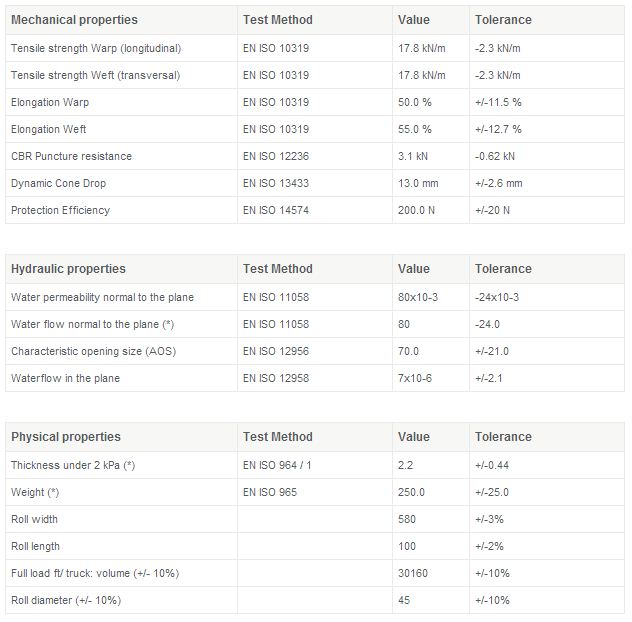Click the Hydraulic properties table header

pyautogui.click(x=68, y=269)
